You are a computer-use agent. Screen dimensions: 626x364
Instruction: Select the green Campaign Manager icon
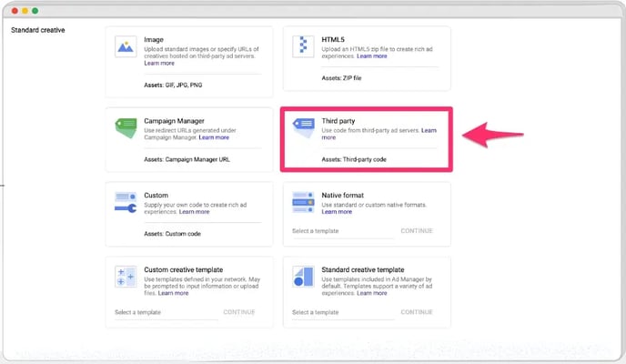pos(126,127)
